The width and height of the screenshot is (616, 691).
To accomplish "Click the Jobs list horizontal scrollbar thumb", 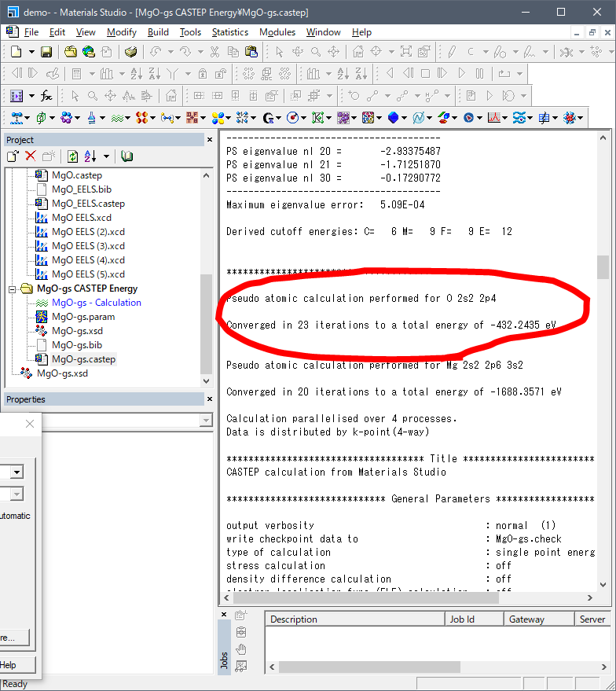I will tap(369, 667).
